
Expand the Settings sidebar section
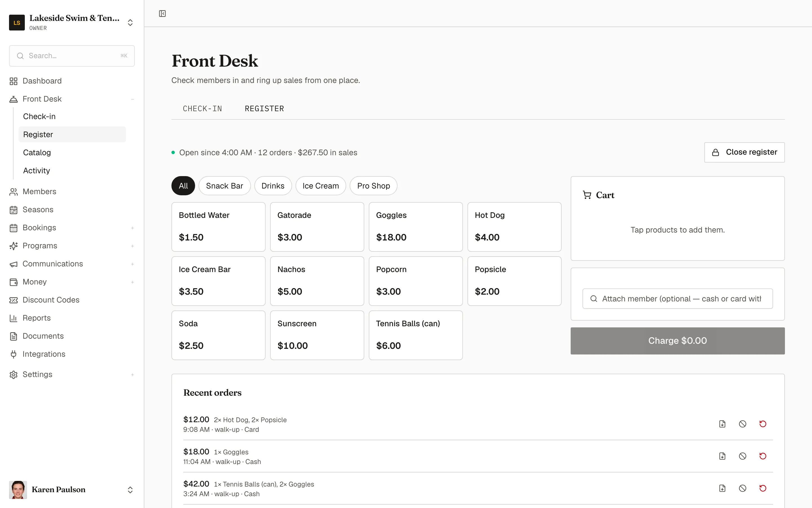click(133, 375)
